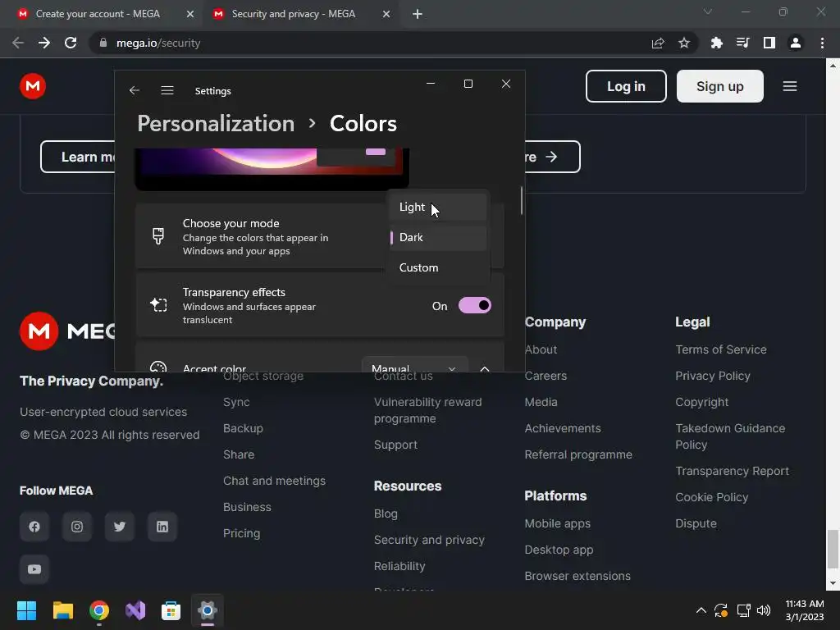840x630 pixels.
Task: Close the Create your account tab
Action: 189,14
